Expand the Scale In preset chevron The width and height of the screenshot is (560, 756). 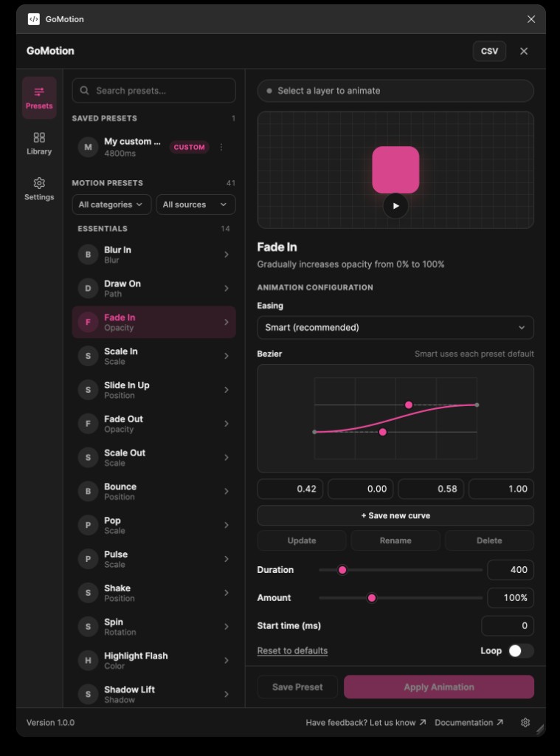click(227, 356)
